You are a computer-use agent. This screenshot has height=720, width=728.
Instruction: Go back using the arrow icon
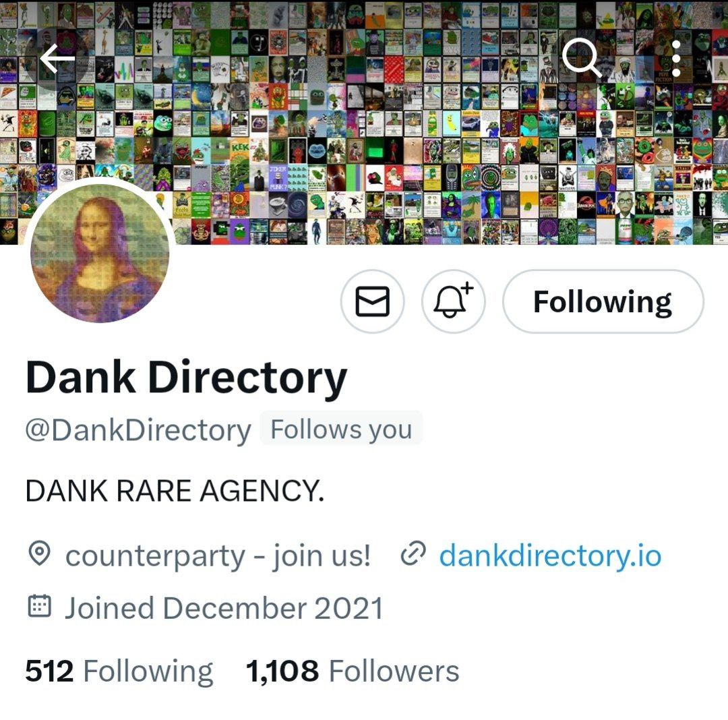click(57, 59)
